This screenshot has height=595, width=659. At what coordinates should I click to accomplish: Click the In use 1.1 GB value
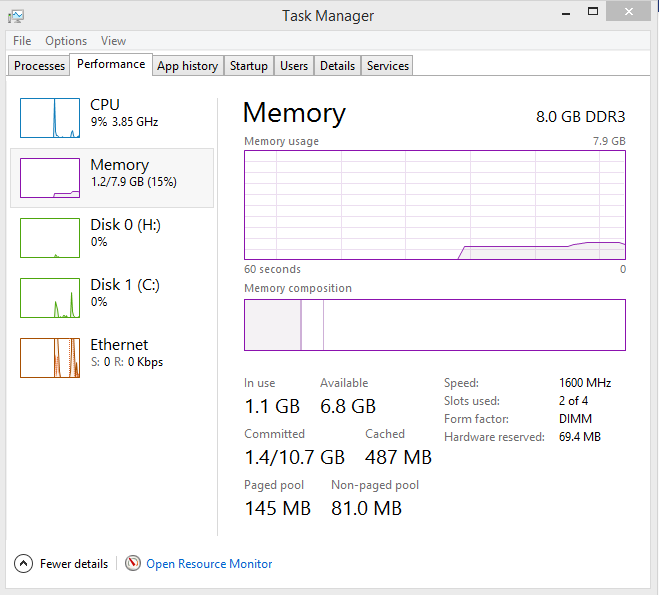click(272, 406)
